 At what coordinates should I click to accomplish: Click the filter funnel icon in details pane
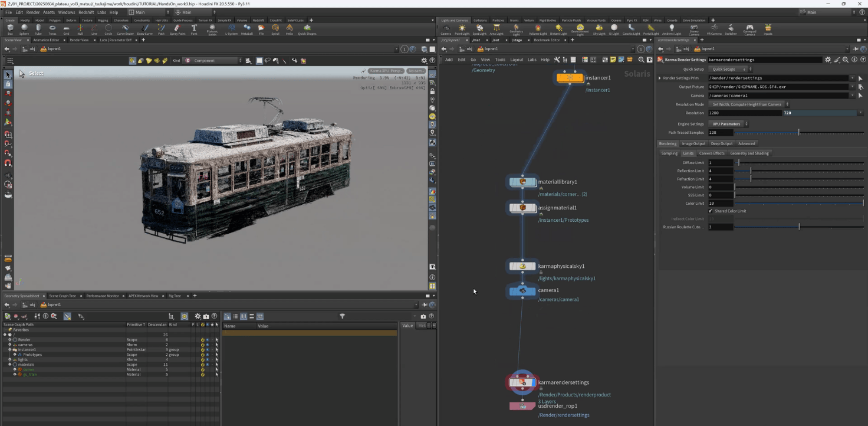pyautogui.click(x=342, y=316)
